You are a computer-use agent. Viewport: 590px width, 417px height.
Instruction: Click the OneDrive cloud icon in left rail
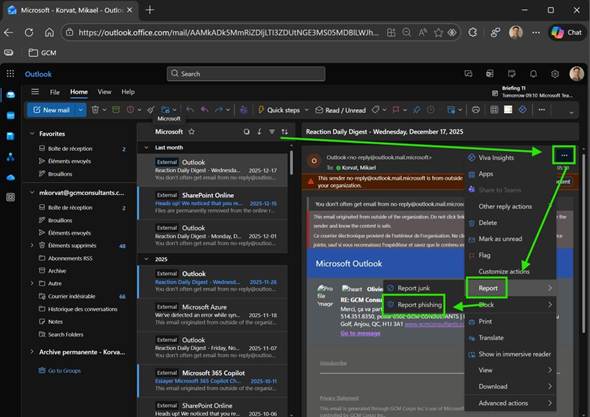click(11, 177)
